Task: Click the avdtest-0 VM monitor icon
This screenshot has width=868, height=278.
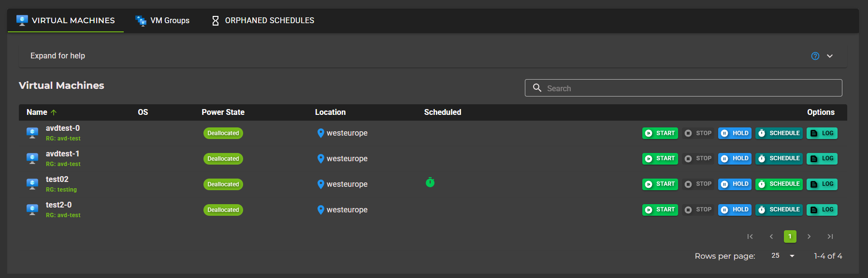Action: [x=32, y=133]
